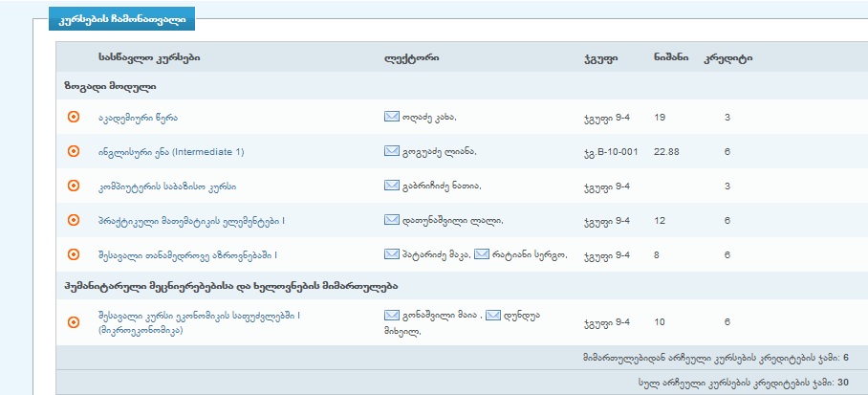Image resolution: width=868 pixels, height=395 pixels.
Task: Click mail icon next to გონაშვილი მაია
Action: [x=391, y=315]
